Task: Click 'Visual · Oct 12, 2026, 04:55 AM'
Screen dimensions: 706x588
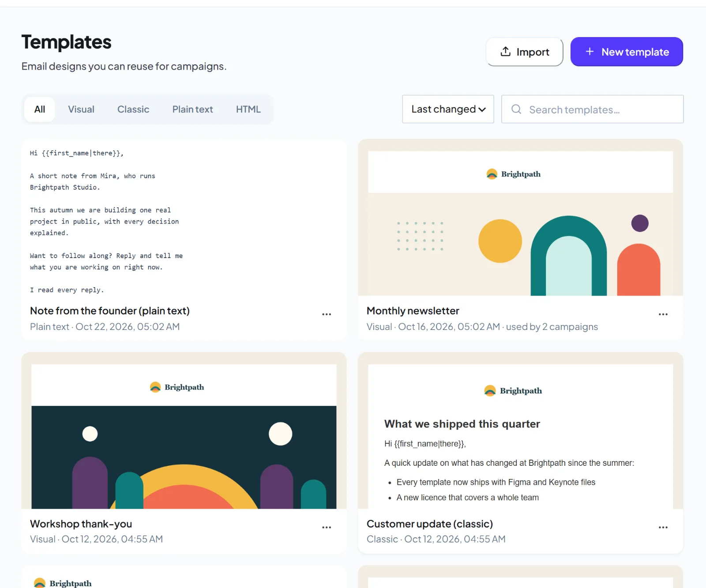Action: 97,539
